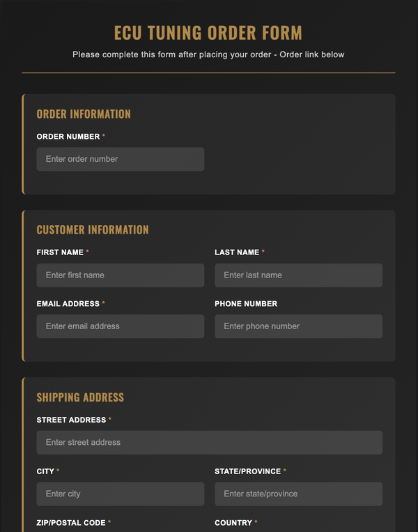Click the COUNTRY label
The image size is (418, 532).
tap(233, 523)
